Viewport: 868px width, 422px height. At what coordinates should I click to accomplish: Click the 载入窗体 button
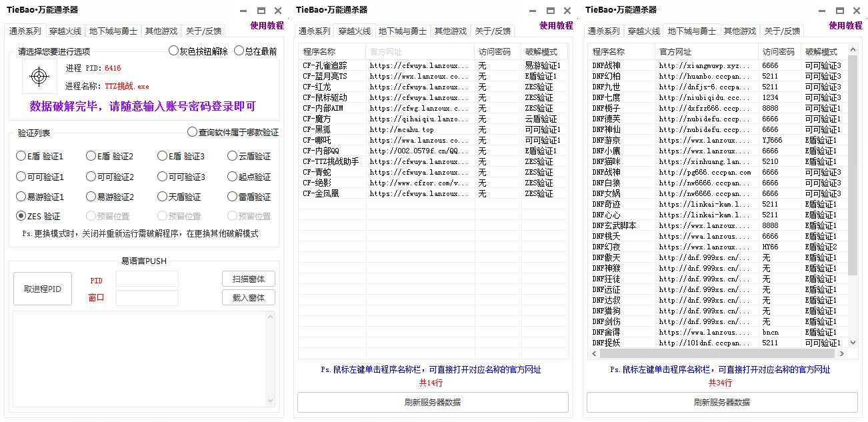(x=250, y=297)
